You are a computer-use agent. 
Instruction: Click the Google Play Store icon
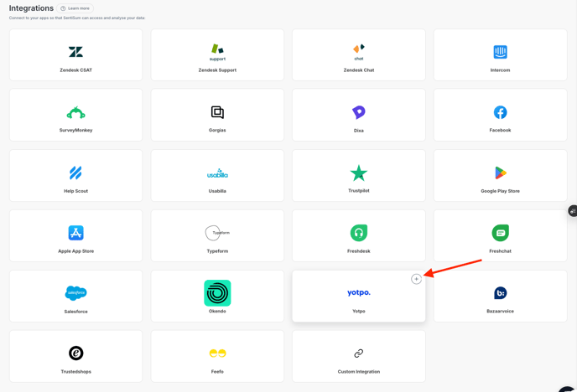[x=500, y=173]
